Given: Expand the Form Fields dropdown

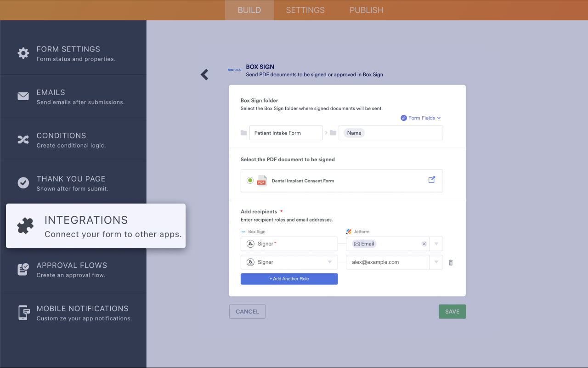Looking at the screenshot, I should [x=420, y=118].
